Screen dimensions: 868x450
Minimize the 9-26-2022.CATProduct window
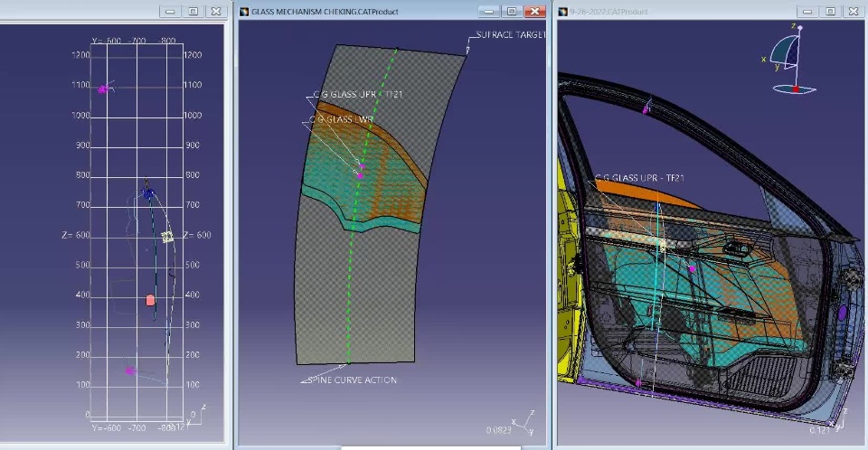coord(807,11)
